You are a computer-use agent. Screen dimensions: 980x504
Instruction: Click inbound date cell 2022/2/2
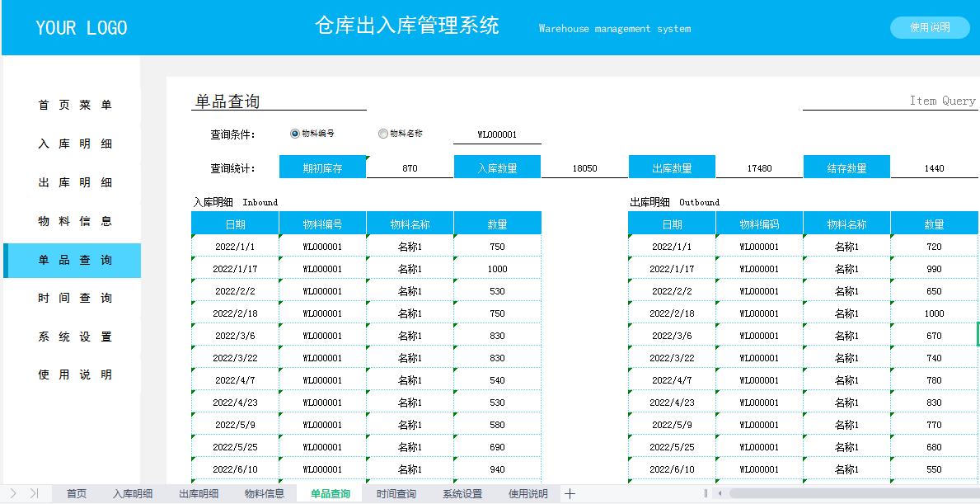pyautogui.click(x=235, y=291)
